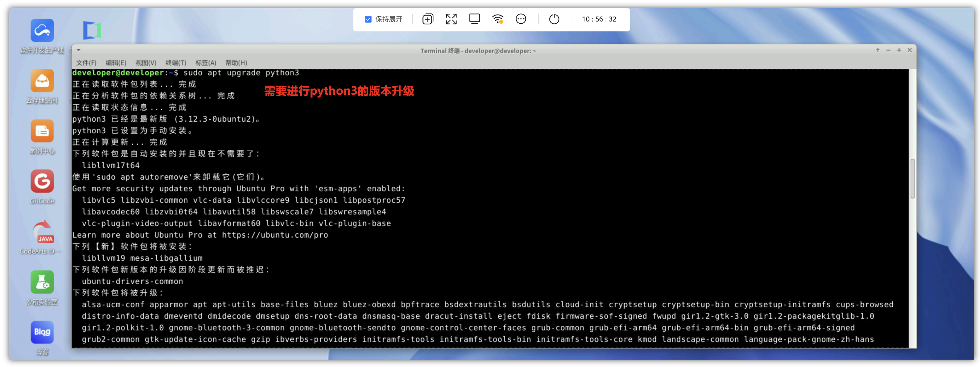Click the monitor display icon in floating toolbar
The width and height of the screenshot is (980, 367).
[x=474, y=19]
